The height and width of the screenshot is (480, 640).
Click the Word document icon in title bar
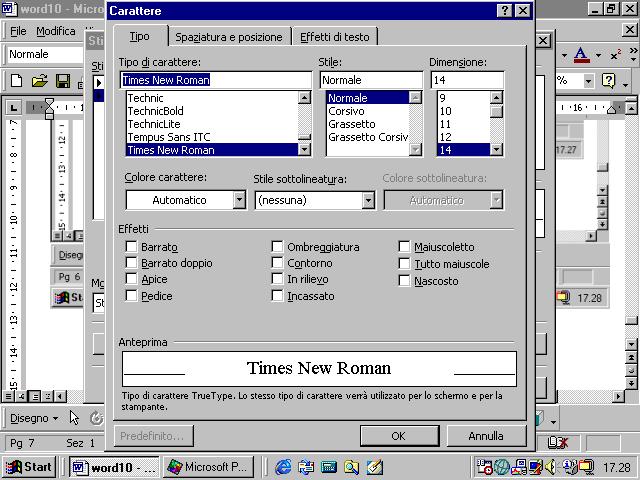coord(10,9)
